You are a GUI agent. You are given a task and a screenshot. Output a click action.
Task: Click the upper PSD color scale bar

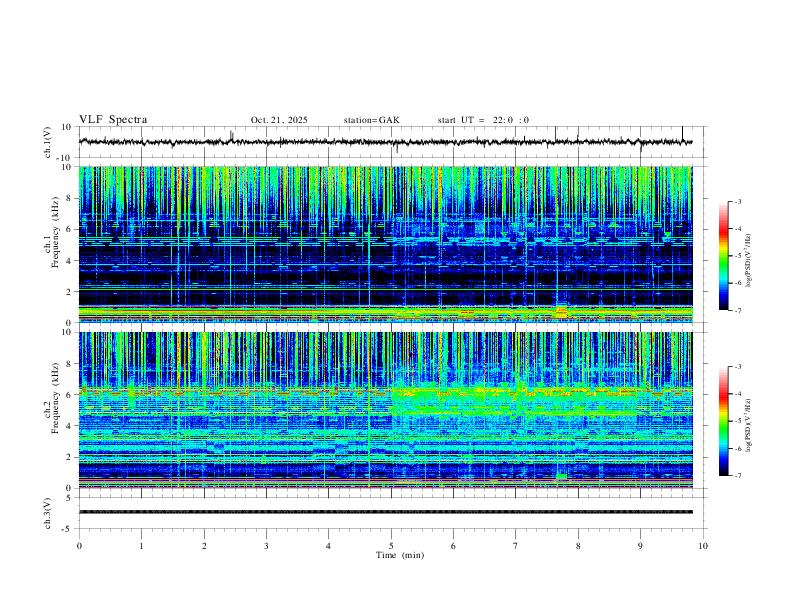(723, 256)
